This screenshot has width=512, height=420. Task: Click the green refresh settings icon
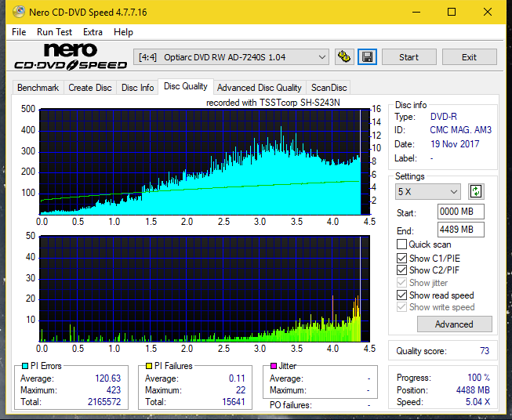(476, 191)
